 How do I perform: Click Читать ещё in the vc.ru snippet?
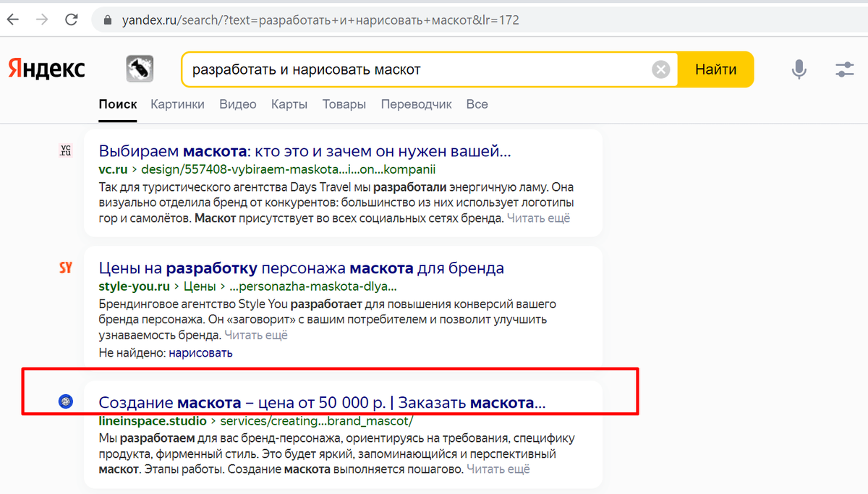pos(538,218)
